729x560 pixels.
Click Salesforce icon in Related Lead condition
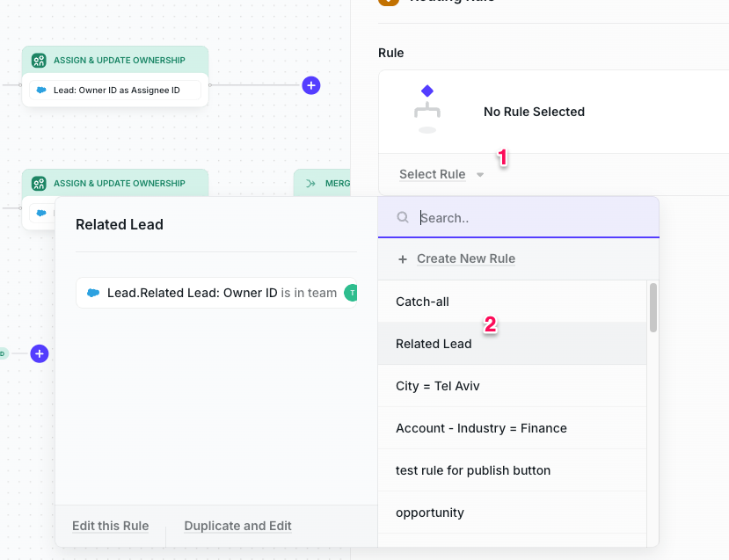[93, 293]
